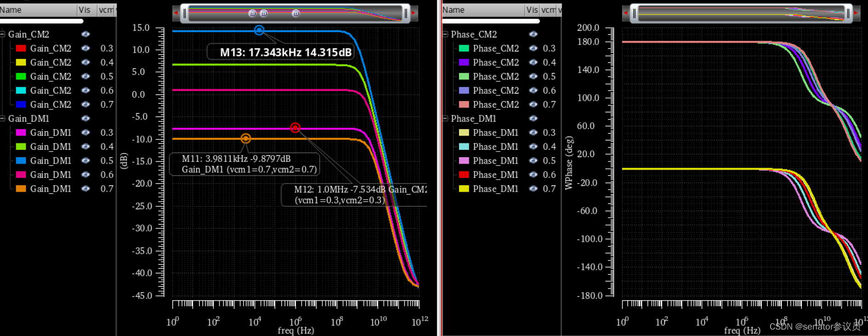
Task: Hide Phase_DM1 trace with vcm 0.5
Action: point(533,160)
